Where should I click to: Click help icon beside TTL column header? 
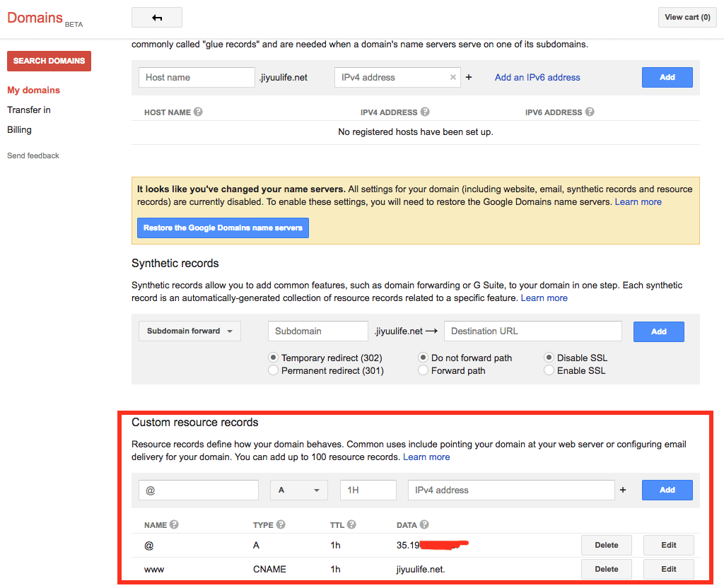click(351, 524)
